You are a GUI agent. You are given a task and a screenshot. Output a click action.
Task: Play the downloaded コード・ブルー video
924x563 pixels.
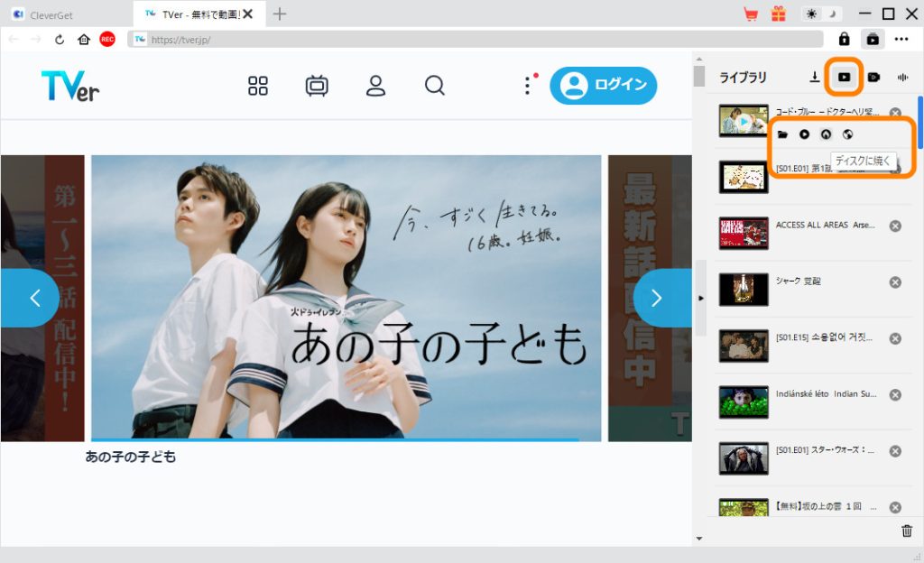(803, 134)
